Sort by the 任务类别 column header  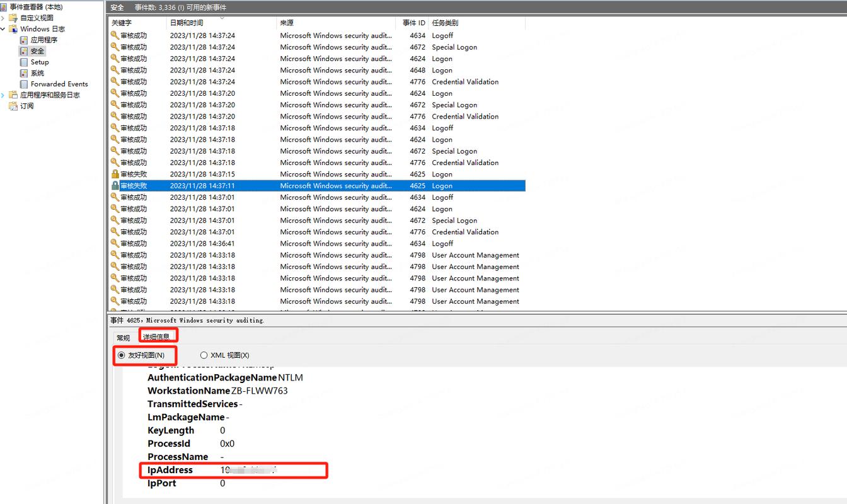[x=476, y=23]
